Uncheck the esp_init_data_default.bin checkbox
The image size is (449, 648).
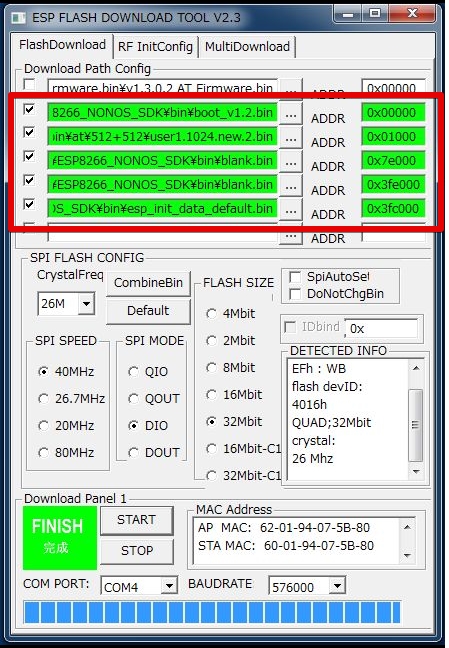click(29, 204)
